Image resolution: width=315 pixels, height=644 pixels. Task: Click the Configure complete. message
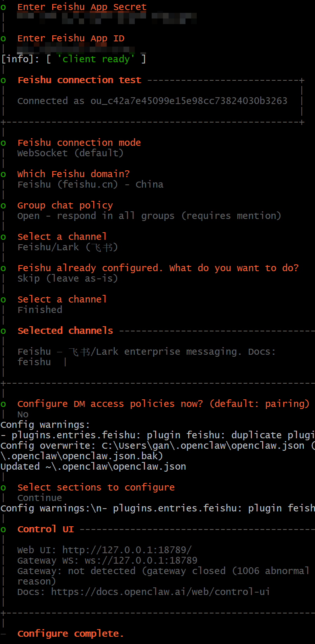[70, 634]
